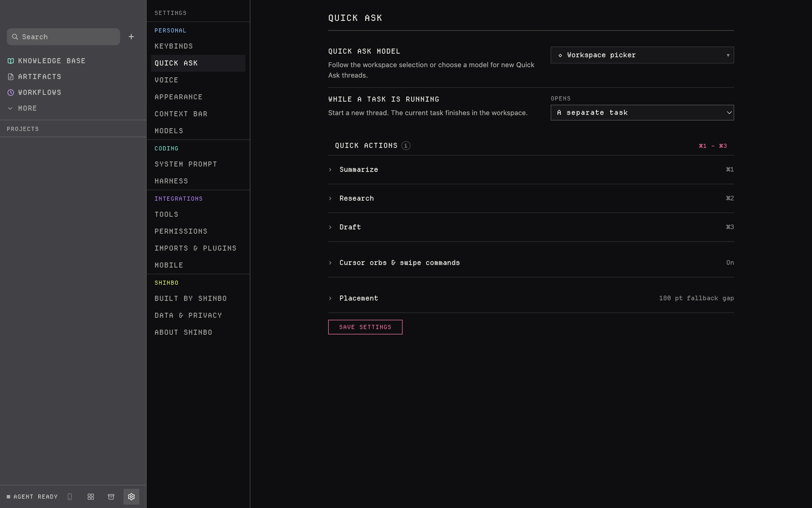
Task: Open Harness settings
Action: coord(198,181)
